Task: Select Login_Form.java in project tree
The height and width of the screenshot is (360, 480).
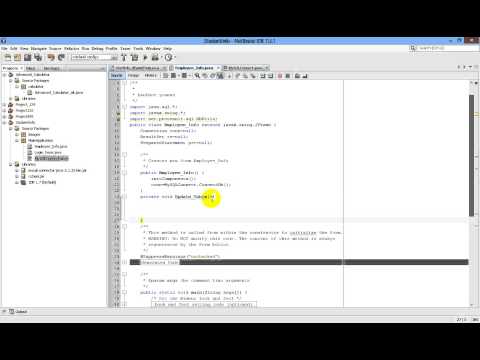Action: (48, 153)
